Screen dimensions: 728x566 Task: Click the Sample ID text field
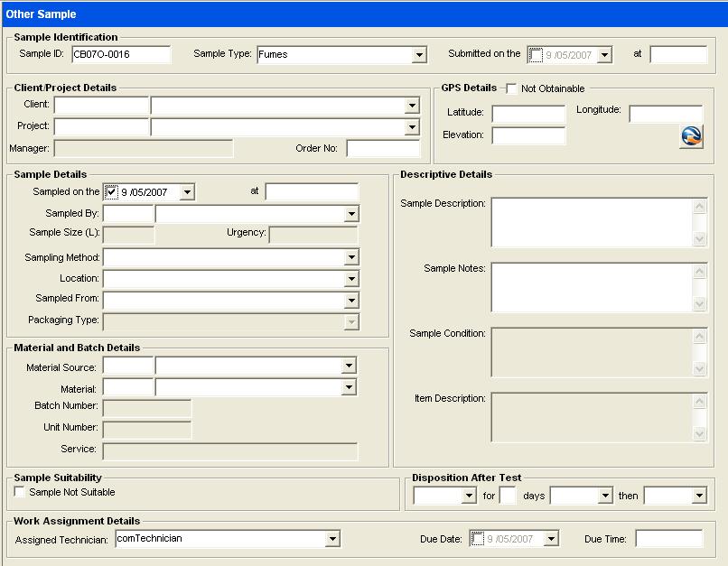(x=120, y=54)
